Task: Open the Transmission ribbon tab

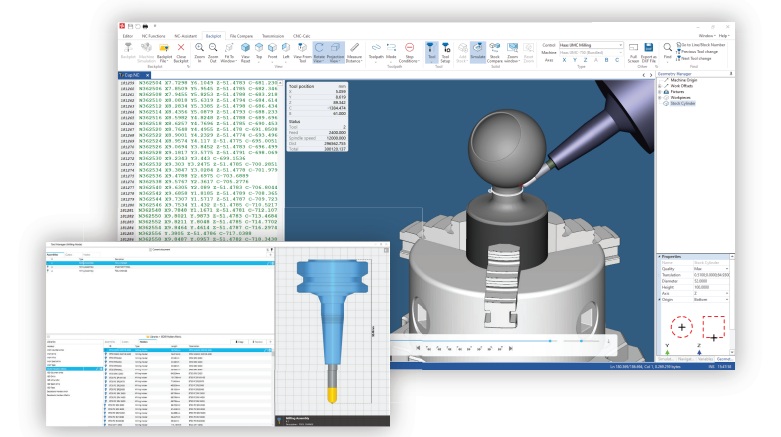Action: coord(273,36)
